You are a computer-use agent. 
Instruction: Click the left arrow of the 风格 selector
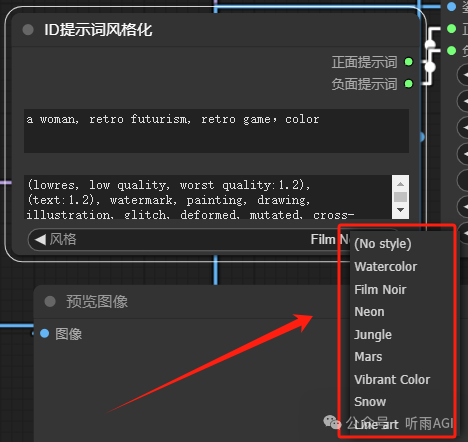tap(40, 239)
